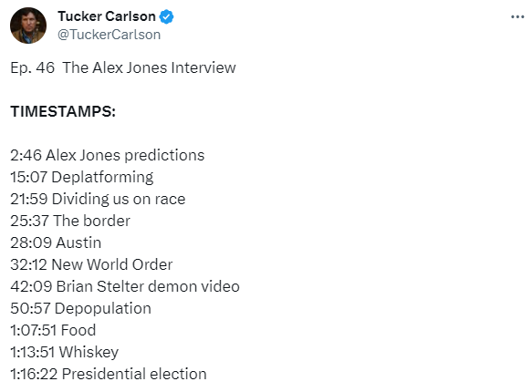The height and width of the screenshot is (392, 532).
Task: Jump to 32:12 New World Order
Action: 28,264
